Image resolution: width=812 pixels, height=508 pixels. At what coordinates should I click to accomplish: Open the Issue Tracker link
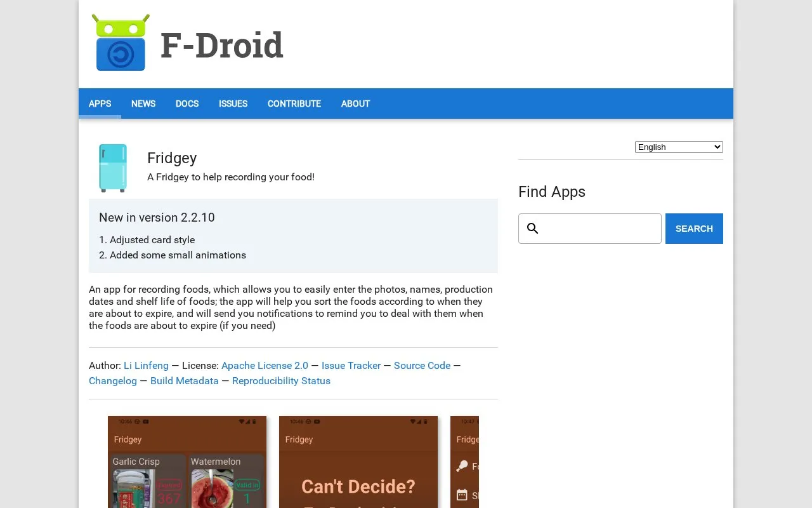point(351,366)
